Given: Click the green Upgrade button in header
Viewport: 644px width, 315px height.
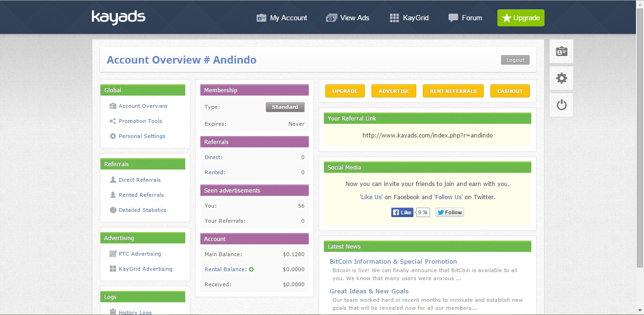Looking at the screenshot, I should [x=521, y=18].
